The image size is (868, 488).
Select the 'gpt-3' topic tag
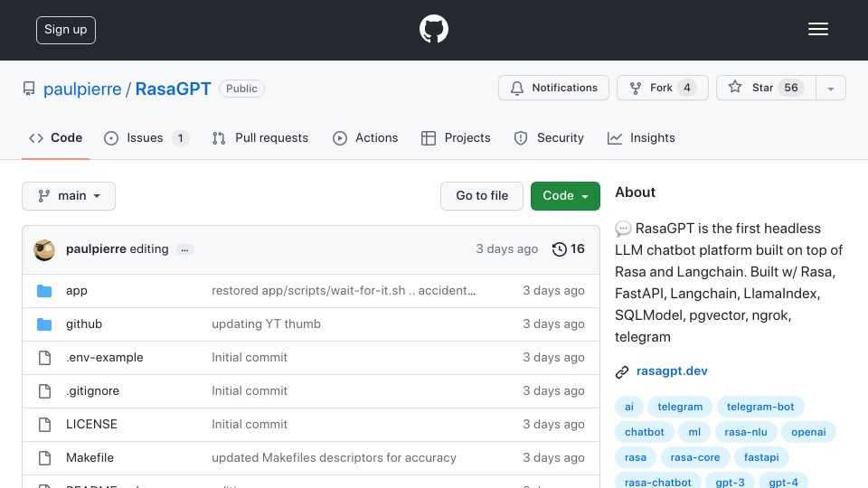click(730, 482)
